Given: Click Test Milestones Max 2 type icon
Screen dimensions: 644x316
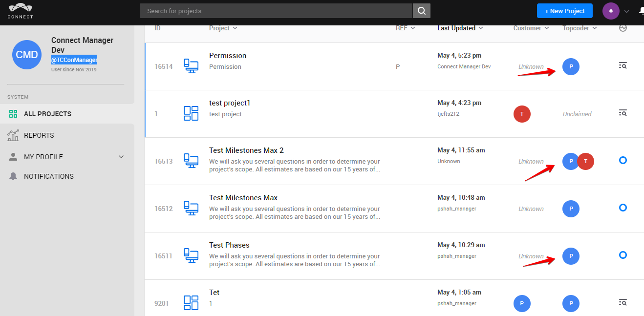Looking at the screenshot, I should (x=191, y=161).
